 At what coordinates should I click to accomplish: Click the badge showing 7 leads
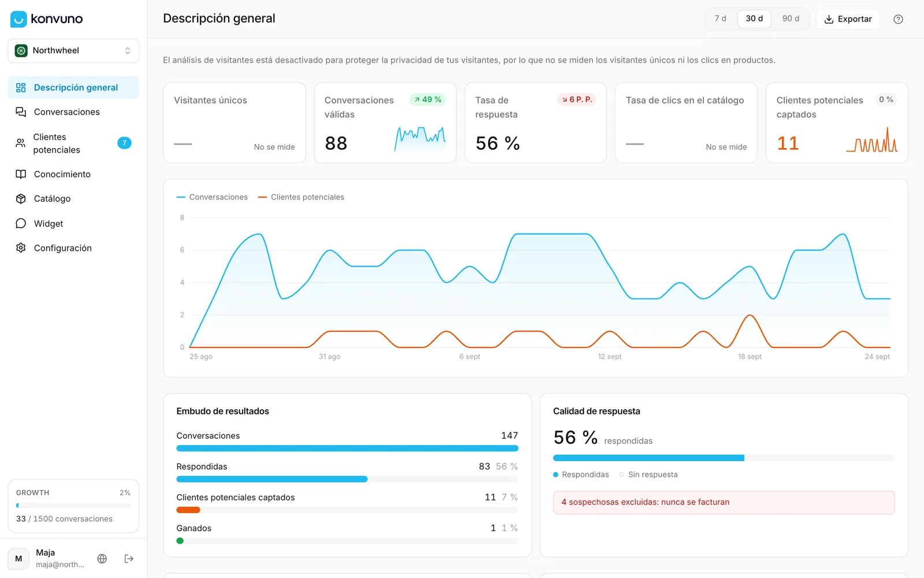pyautogui.click(x=124, y=143)
